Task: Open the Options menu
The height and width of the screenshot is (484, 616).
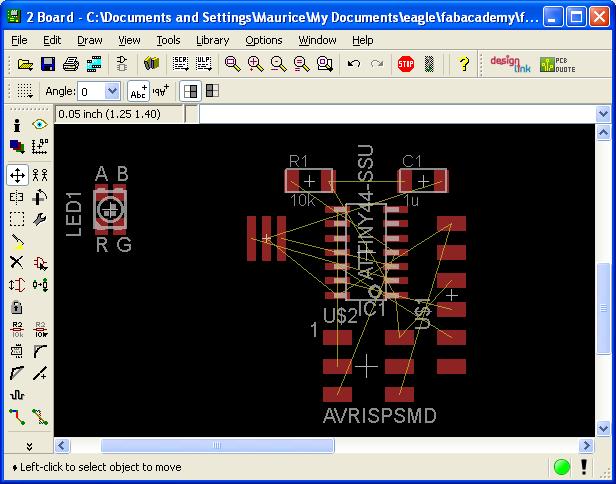Action: point(264,40)
